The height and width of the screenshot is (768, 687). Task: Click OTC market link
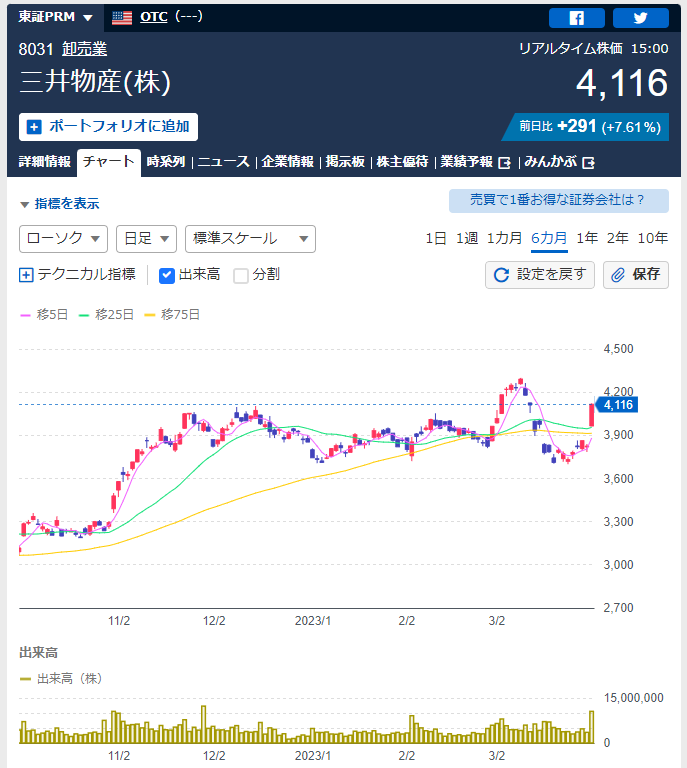pyautogui.click(x=154, y=17)
